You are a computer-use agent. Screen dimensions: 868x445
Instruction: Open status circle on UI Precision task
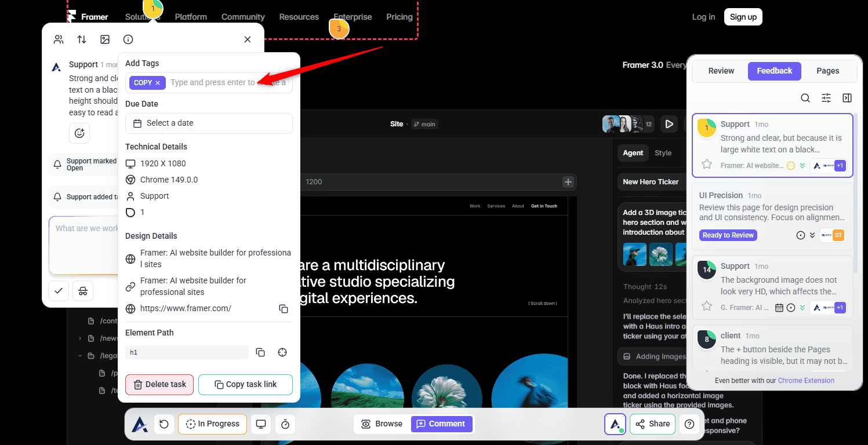point(801,235)
